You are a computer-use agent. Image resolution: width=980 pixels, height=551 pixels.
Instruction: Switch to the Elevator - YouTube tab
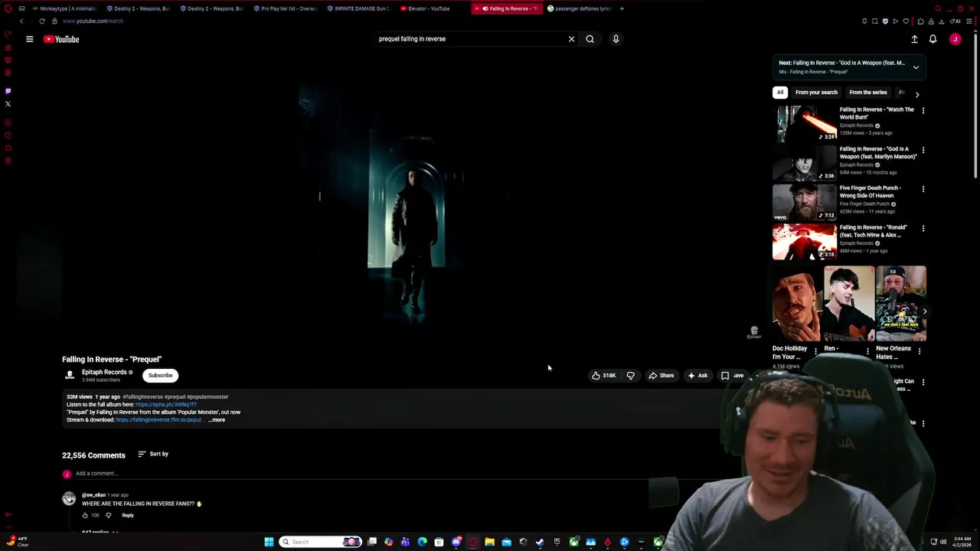pyautogui.click(x=429, y=8)
